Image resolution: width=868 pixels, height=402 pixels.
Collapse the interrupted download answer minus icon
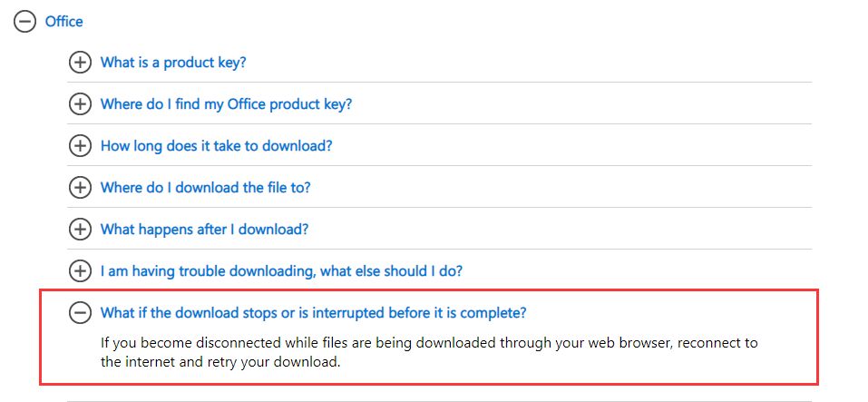coord(80,312)
